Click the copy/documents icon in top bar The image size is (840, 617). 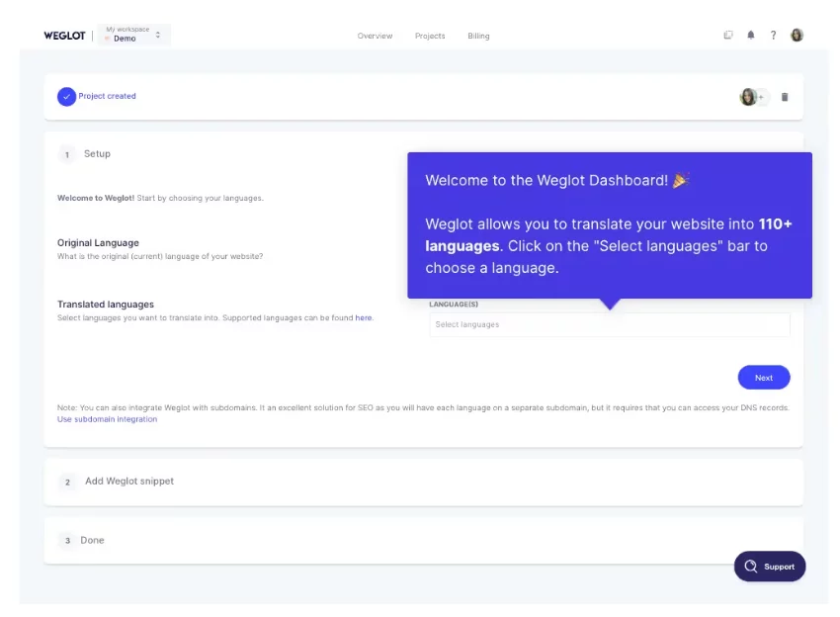coord(728,36)
